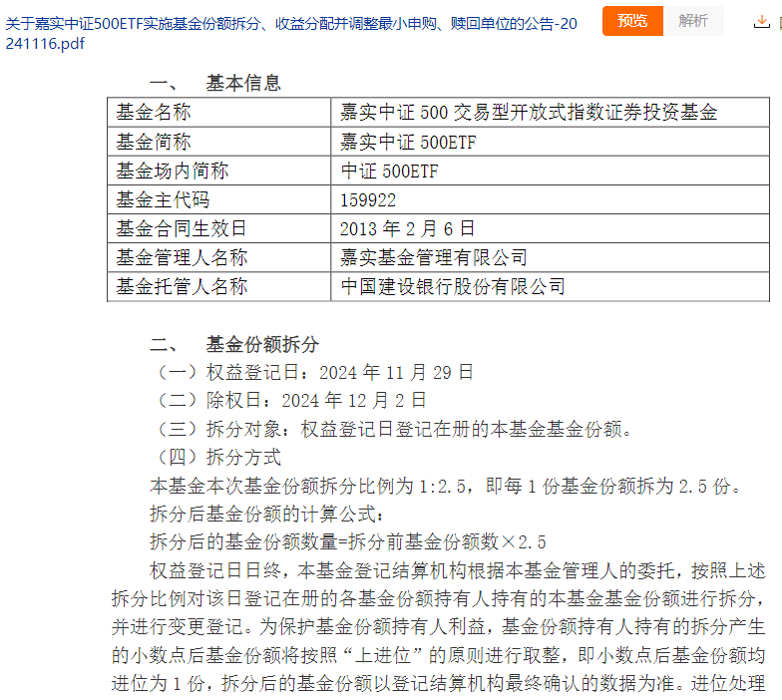Select the 基金简称 label cell
The height and width of the screenshot is (700, 782).
tap(219, 142)
